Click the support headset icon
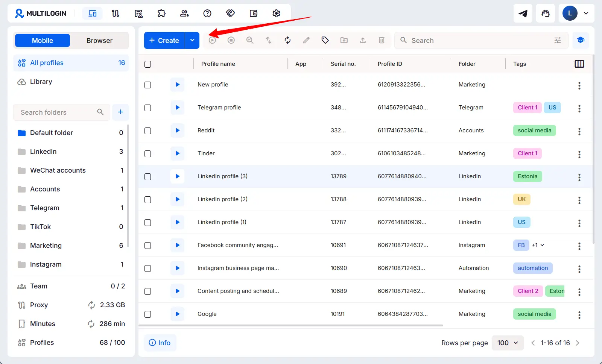602x364 pixels. [546, 14]
